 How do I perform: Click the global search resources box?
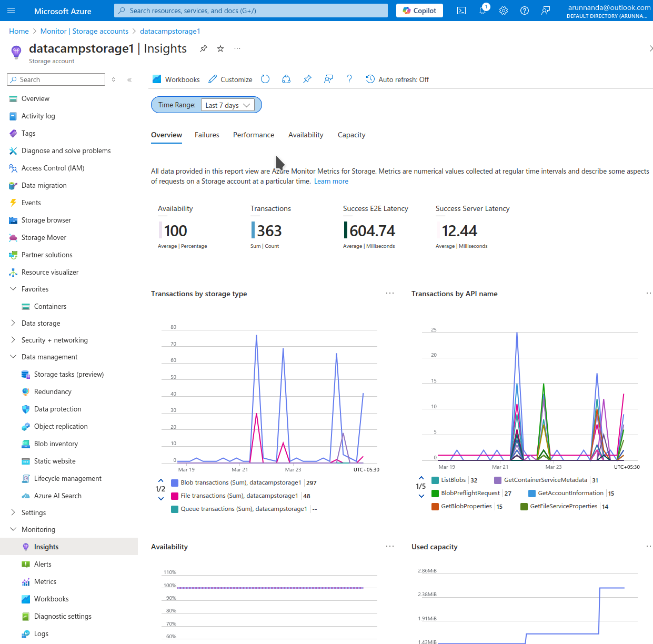(x=251, y=11)
